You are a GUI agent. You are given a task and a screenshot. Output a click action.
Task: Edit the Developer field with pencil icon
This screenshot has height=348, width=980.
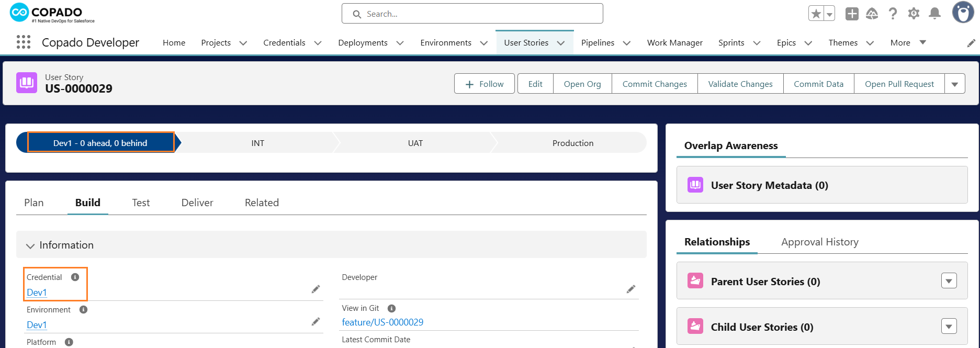point(631,289)
